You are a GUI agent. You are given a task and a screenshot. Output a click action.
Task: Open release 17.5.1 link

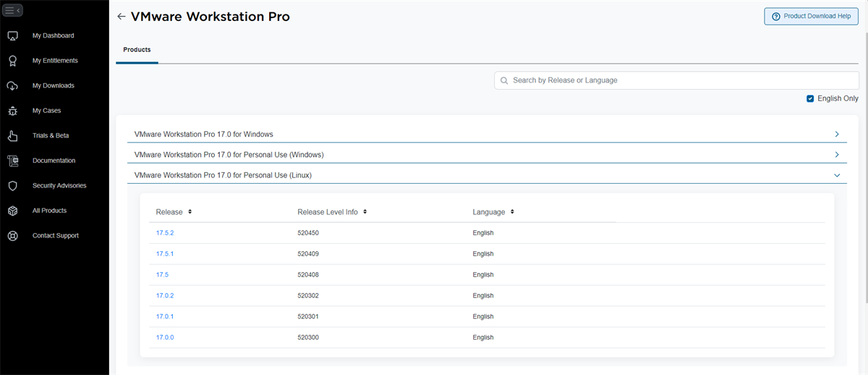pos(165,254)
